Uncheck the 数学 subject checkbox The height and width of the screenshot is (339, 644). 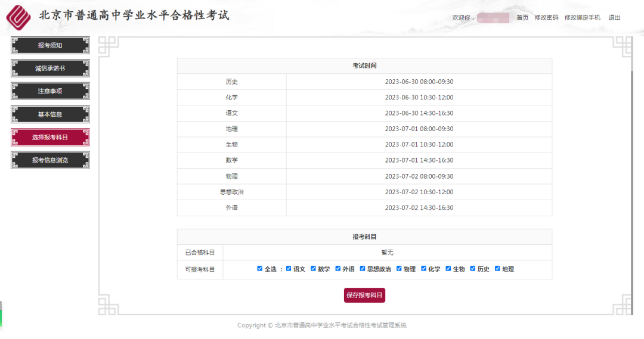[x=313, y=269]
